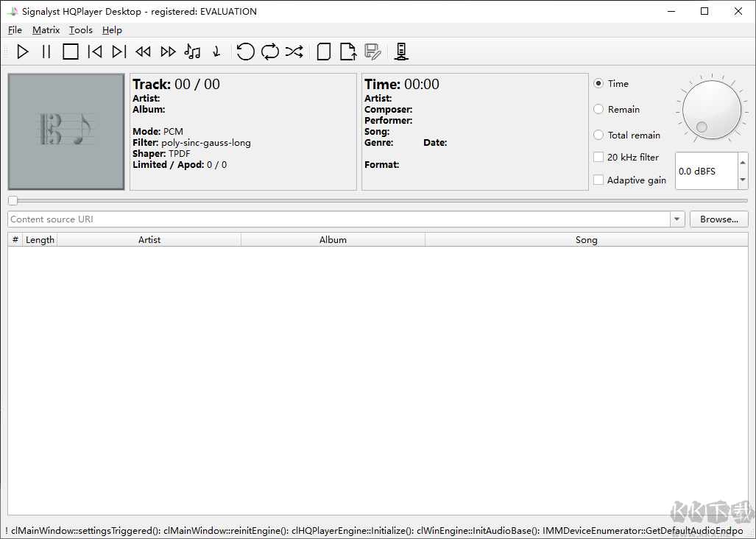Image resolution: width=756 pixels, height=539 pixels.
Task: Click the Browse... button
Action: click(x=718, y=219)
